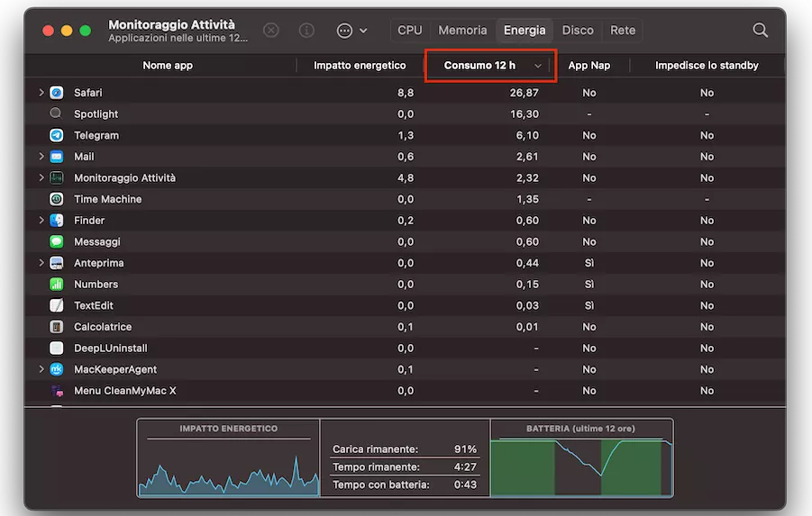812x516 pixels.
Task: Expand the Mail process disclosure triangle
Action: [41, 157]
